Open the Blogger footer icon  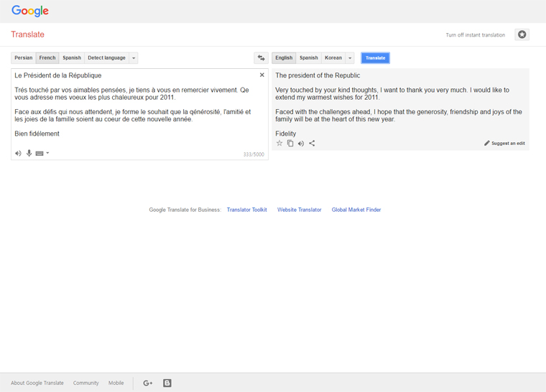coord(167,383)
